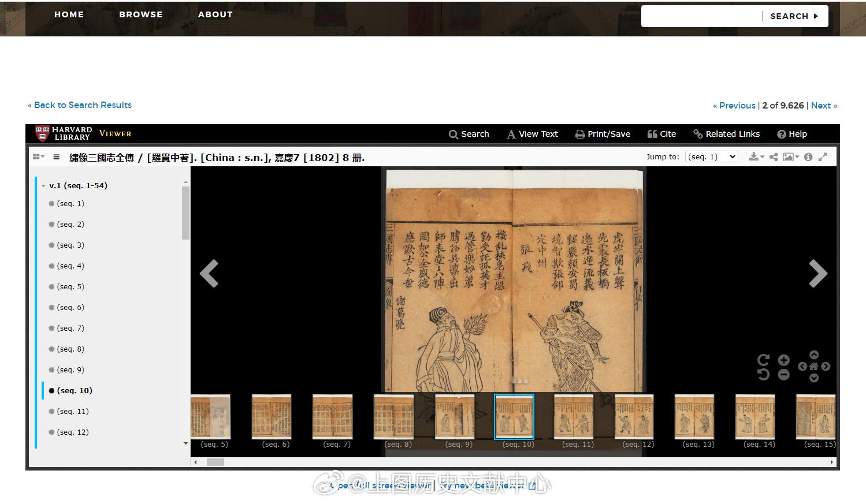Click scroll-down arrow of contents panel
866x504 pixels.
185,443
